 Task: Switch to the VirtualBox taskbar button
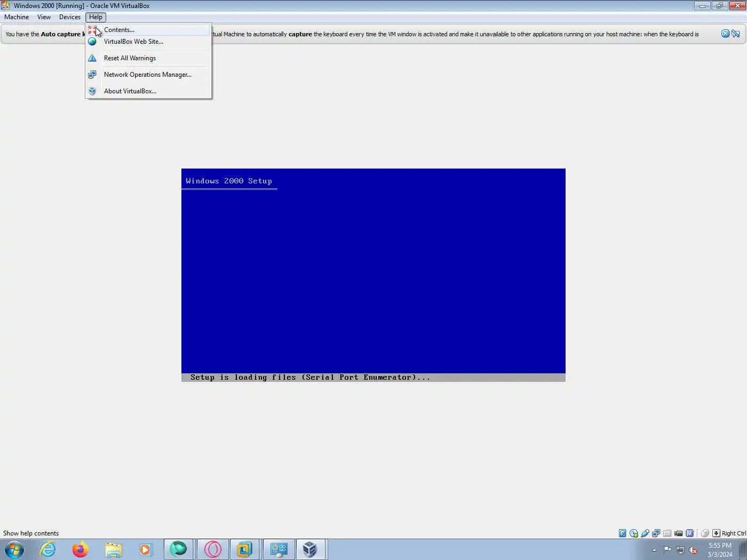click(x=311, y=549)
